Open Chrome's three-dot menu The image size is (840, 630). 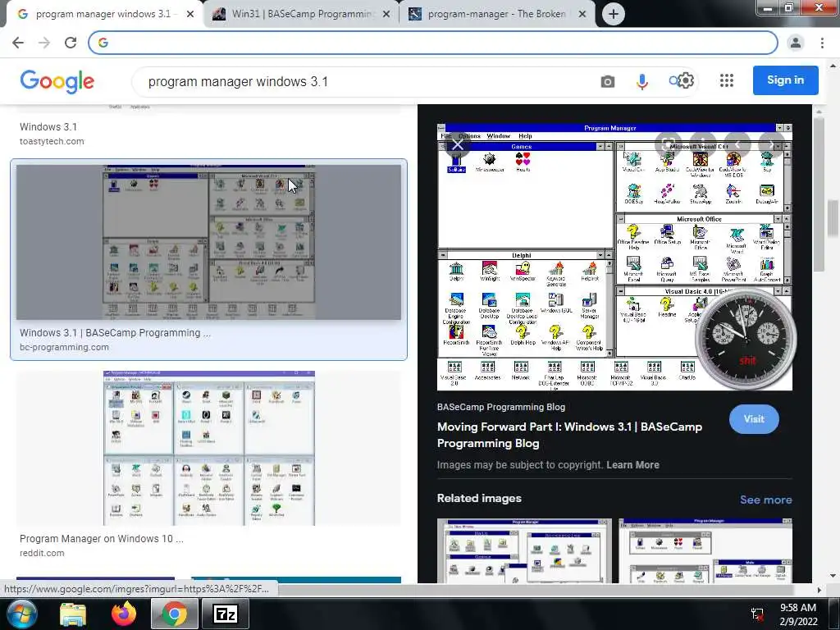pyautogui.click(x=822, y=43)
